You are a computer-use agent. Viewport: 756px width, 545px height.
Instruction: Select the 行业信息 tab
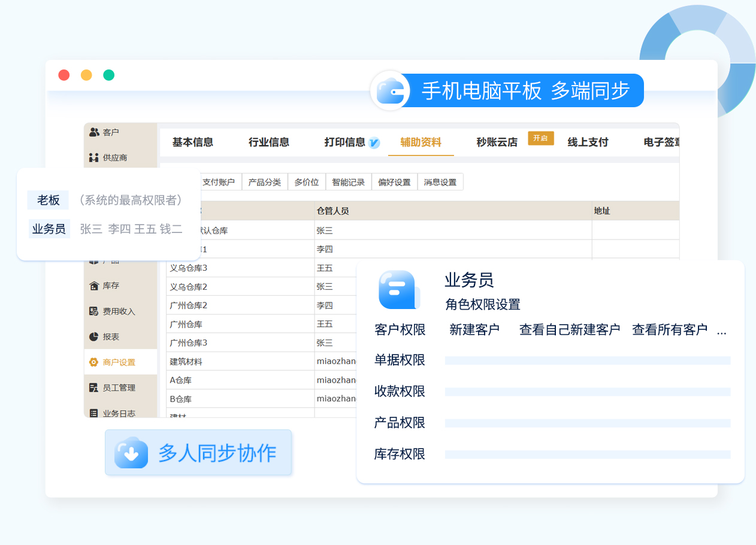(268, 143)
